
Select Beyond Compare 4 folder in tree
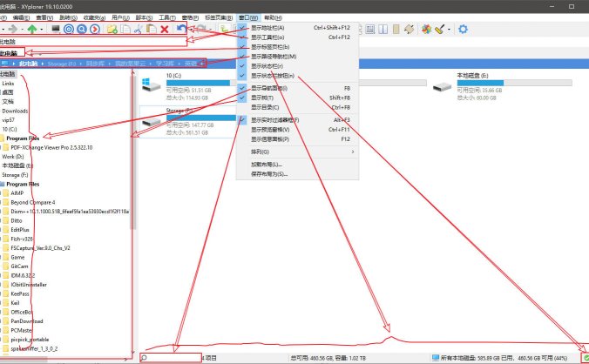pyautogui.click(x=33, y=202)
